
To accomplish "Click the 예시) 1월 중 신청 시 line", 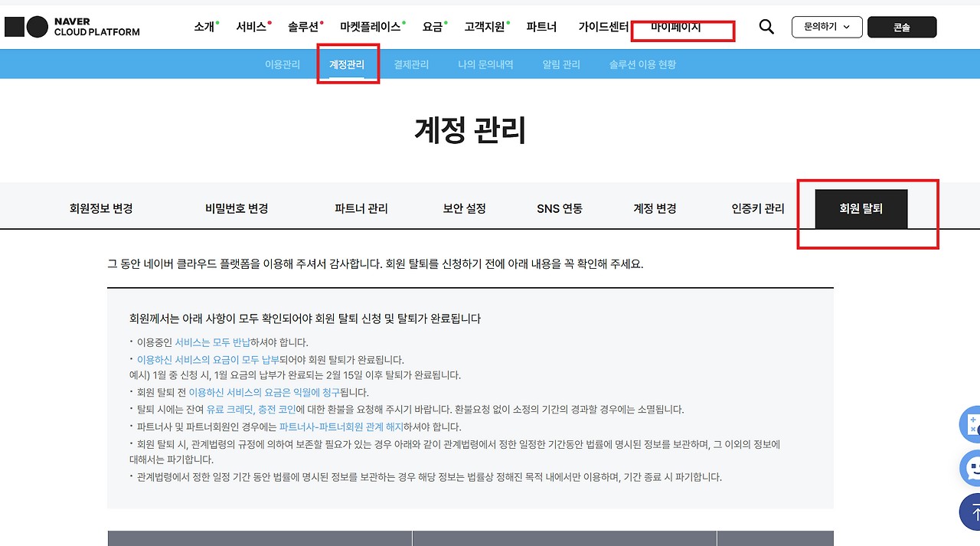I will (x=295, y=375).
